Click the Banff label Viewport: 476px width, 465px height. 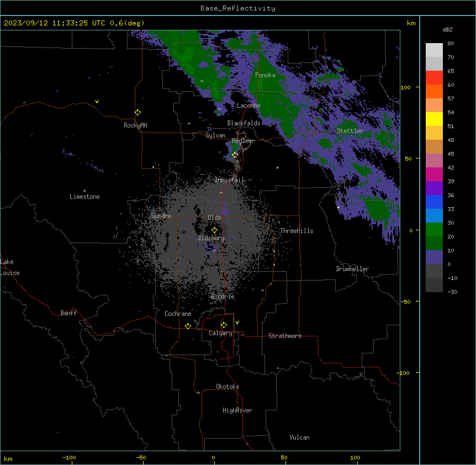(68, 313)
